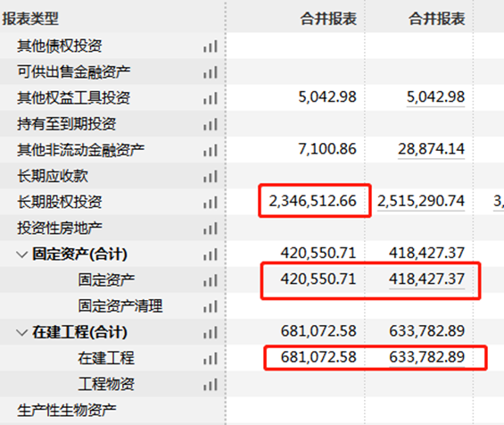Select the 长期股权投资 row label
Screen dimensions: 504x425
60,203
